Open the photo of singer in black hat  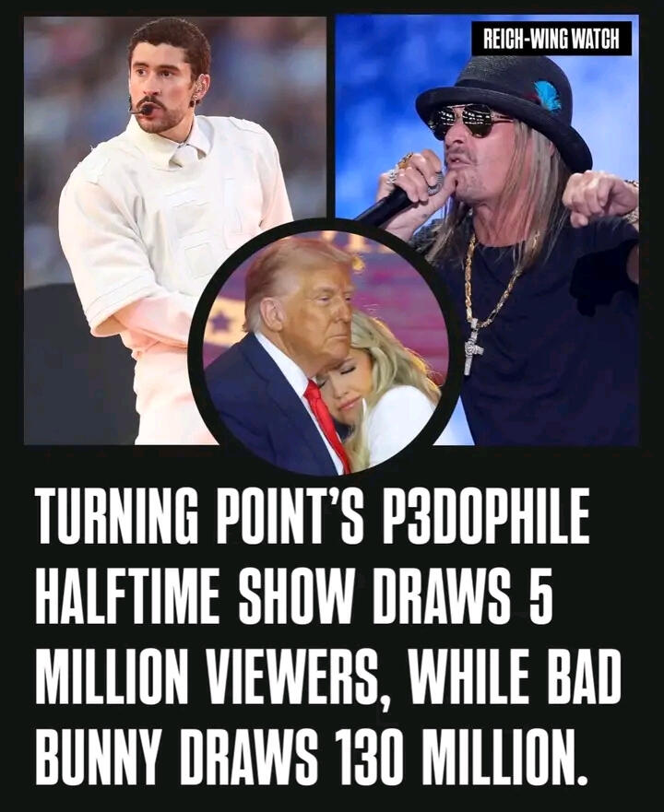click(x=487, y=230)
